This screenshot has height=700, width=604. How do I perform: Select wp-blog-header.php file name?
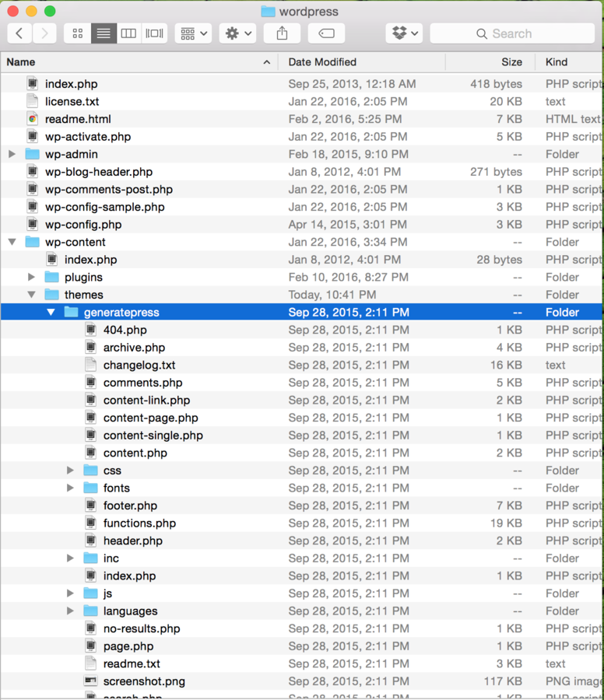point(99,172)
